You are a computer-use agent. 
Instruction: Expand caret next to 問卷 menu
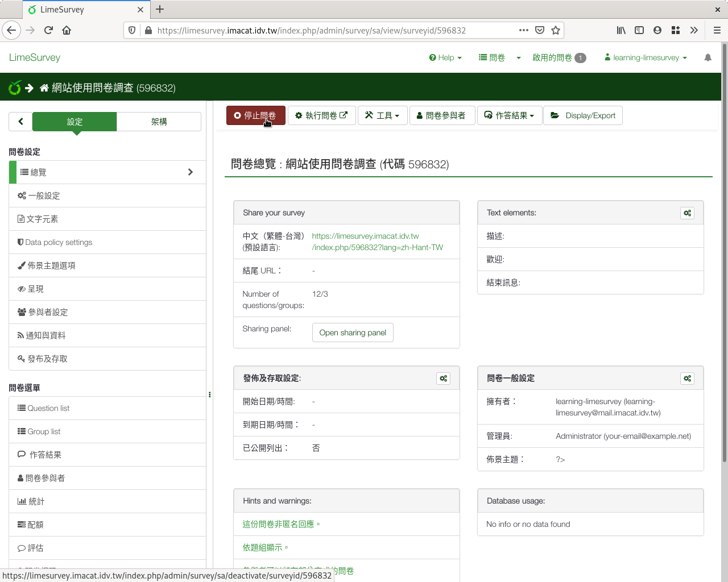[x=519, y=58]
